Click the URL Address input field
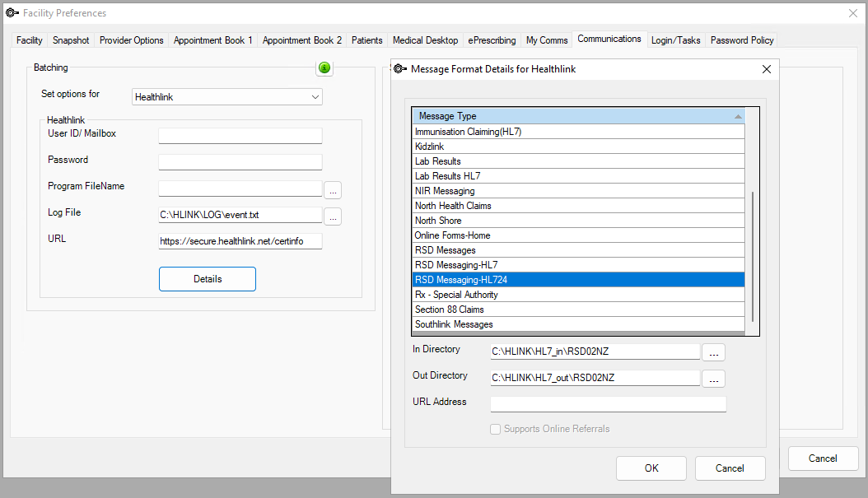The width and height of the screenshot is (868, 498). tap(609, 404)
